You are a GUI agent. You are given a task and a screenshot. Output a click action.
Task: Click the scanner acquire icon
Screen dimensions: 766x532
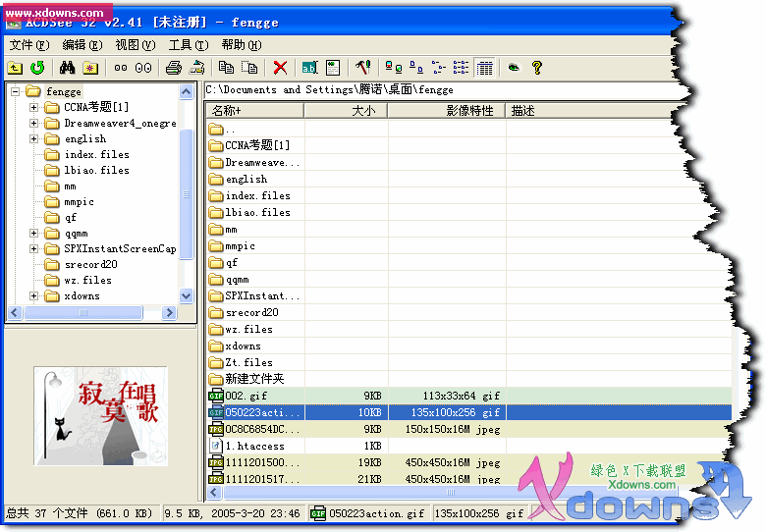[x=197, y=68]
